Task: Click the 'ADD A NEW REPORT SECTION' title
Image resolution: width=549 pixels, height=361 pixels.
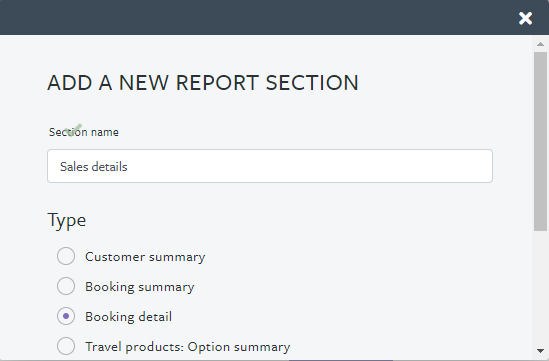Action: (203, 83)
